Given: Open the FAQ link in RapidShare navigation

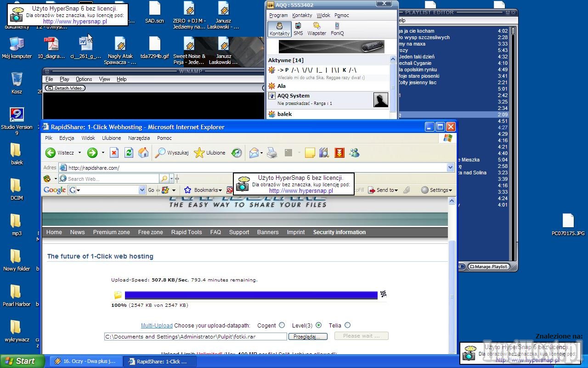Looking at the screenshot, I should pos(215,232).
